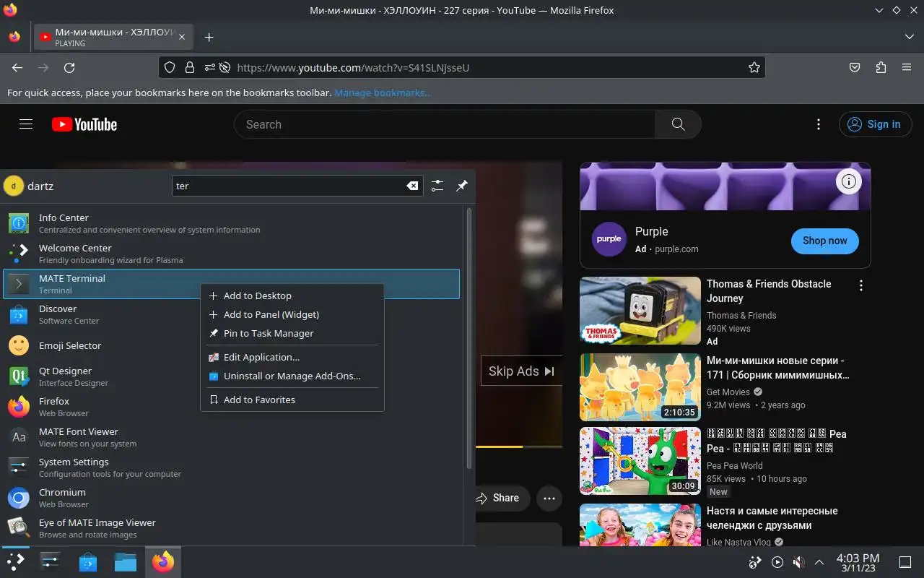Choose Add to Desktop

pyautogui.click(x=292, y=296)
